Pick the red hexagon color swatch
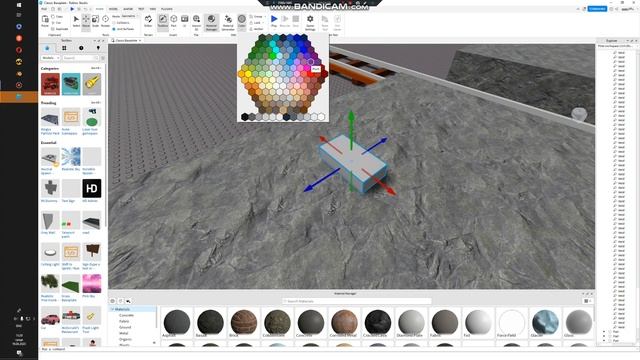Viewport: 640px width, 360px height. click(x=311, y=74)
